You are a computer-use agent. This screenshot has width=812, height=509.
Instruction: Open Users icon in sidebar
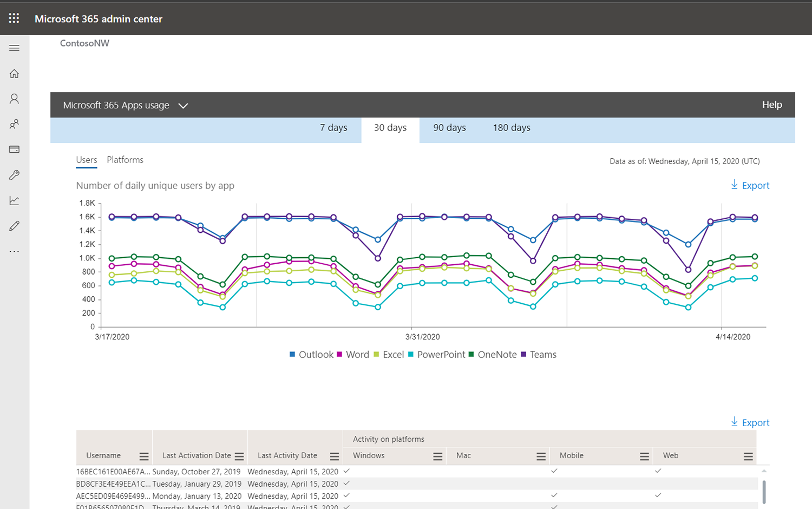tap(15, 99)
